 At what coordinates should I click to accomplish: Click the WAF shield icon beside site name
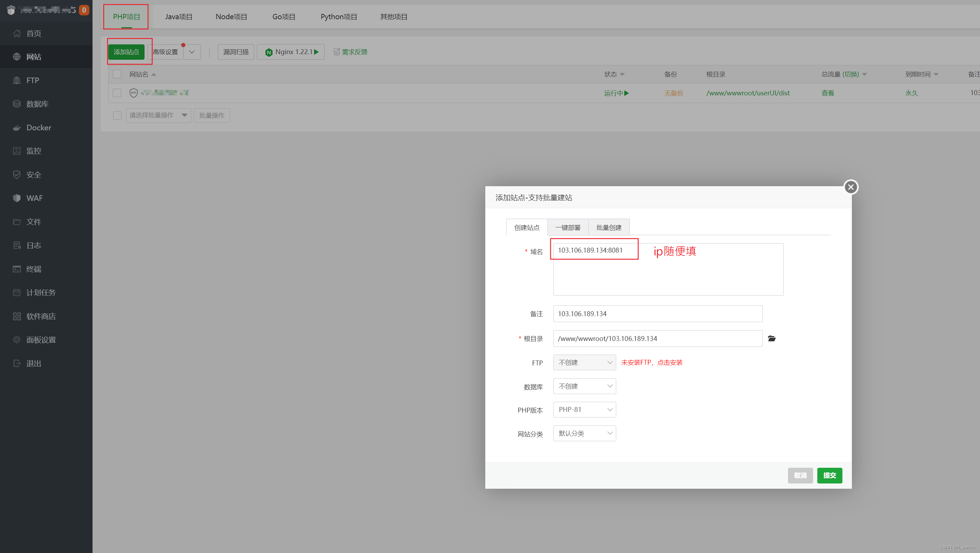(133, 93)
